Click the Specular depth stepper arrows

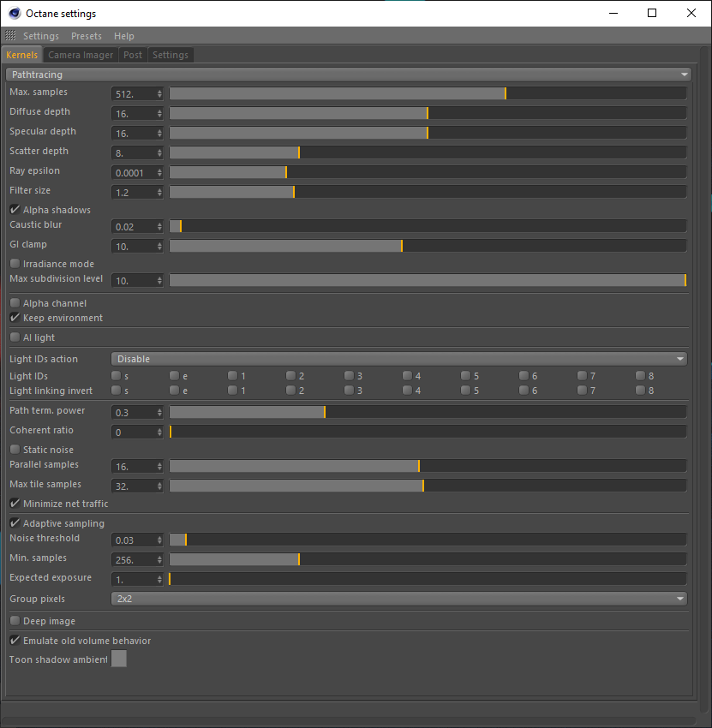pos(159,134)
